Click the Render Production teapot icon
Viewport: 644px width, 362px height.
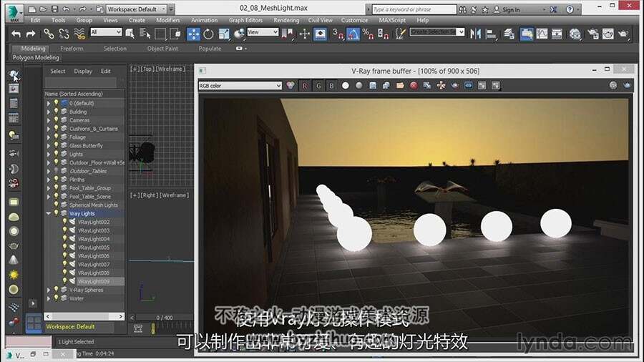point(623,34)
